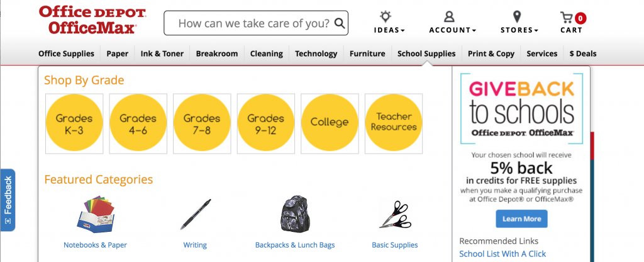Image resolution: width=644 pixels, height=262 pixels.
Task: Open the Ideas dropdown menu
Action: [x=390, y=30]
